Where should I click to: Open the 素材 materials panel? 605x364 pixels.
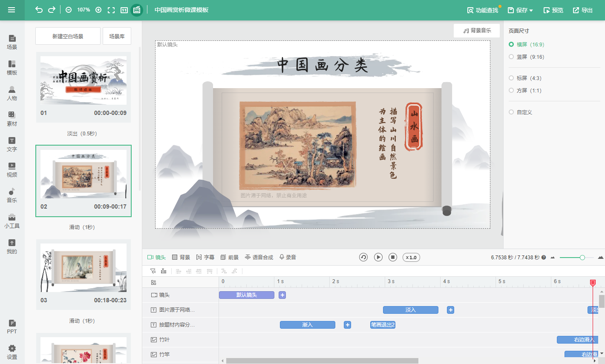point(12,119)
